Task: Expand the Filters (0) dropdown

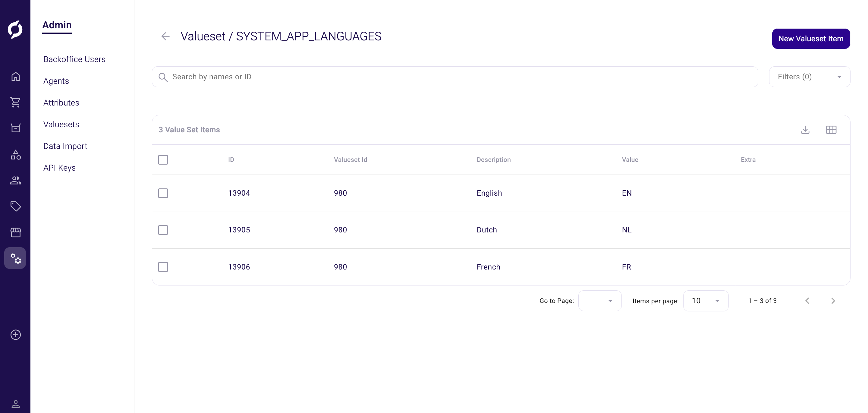Action: (810, 77)
